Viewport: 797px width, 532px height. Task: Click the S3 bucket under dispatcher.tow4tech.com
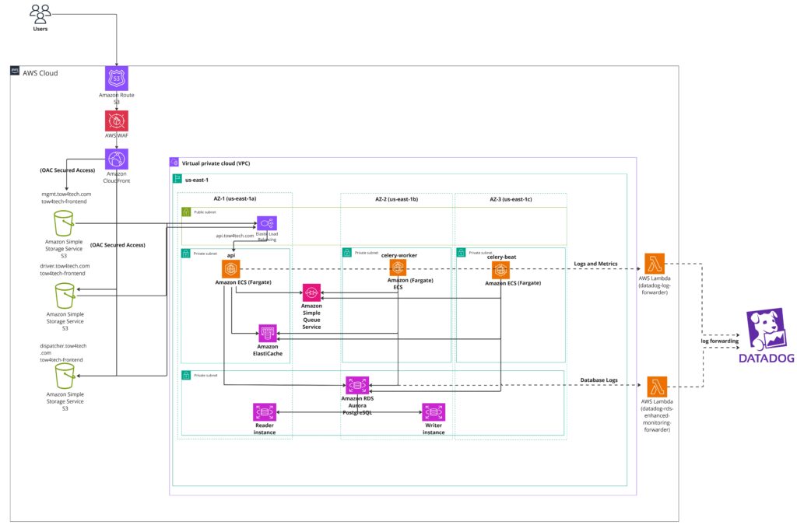point(65,376)
